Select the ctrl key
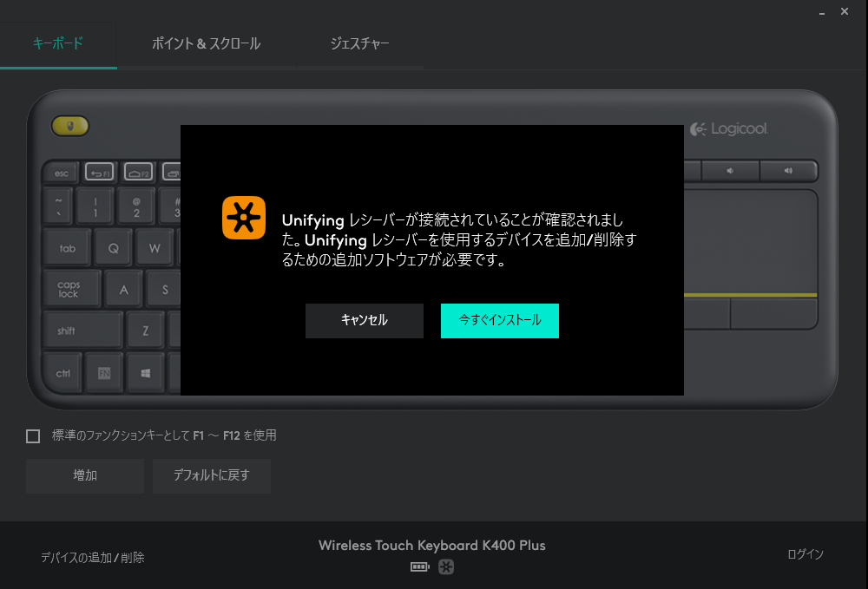The height and width of the screenshot is (589, 868). (63, 373)
